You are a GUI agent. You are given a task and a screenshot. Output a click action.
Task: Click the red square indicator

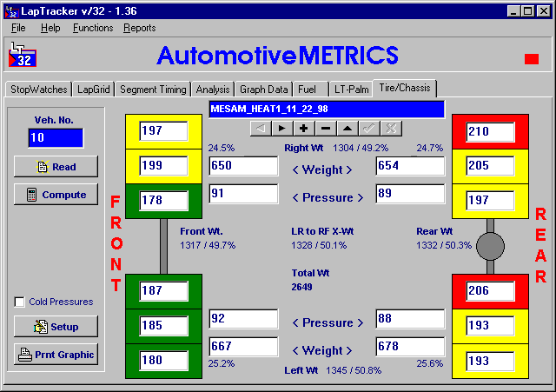[x=532, y=59]
